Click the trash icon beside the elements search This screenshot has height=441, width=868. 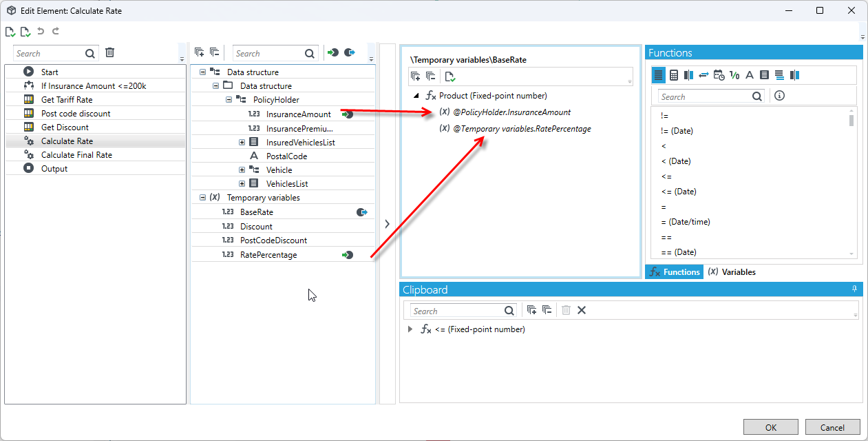point(109,53)
